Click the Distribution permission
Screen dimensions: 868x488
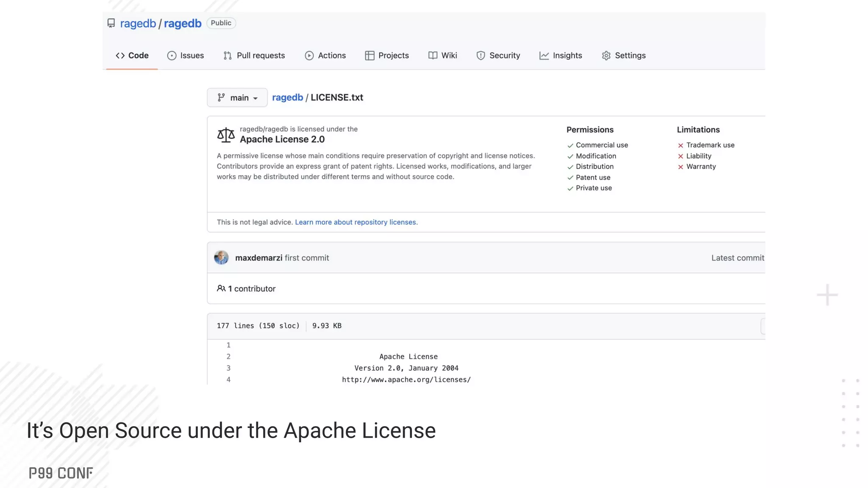click(595, 166)
